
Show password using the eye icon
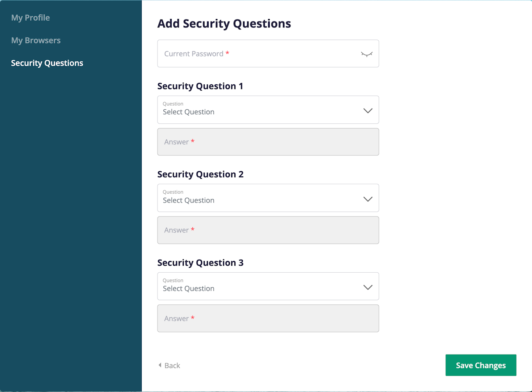367,54
